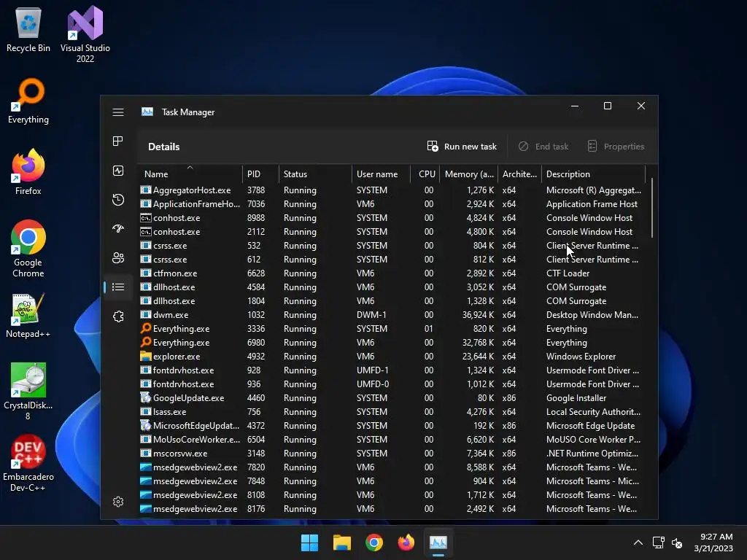Select the dwm.exe process row

point(393,315)
